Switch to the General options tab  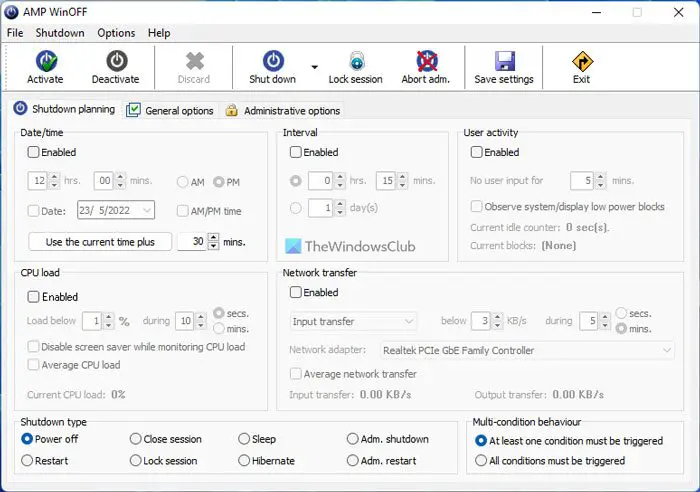point(170,110)
